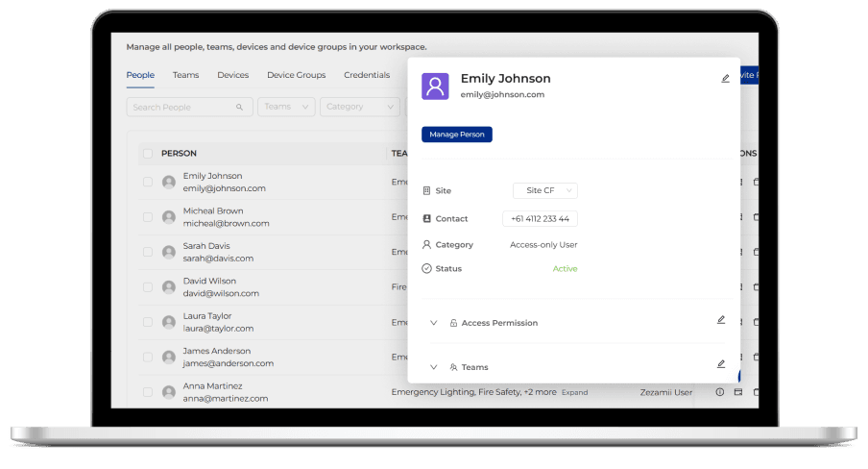868x469 pixels.
Task: Click the name Anna Martinez
Action: pyautogui.click(x=212, y=385)
